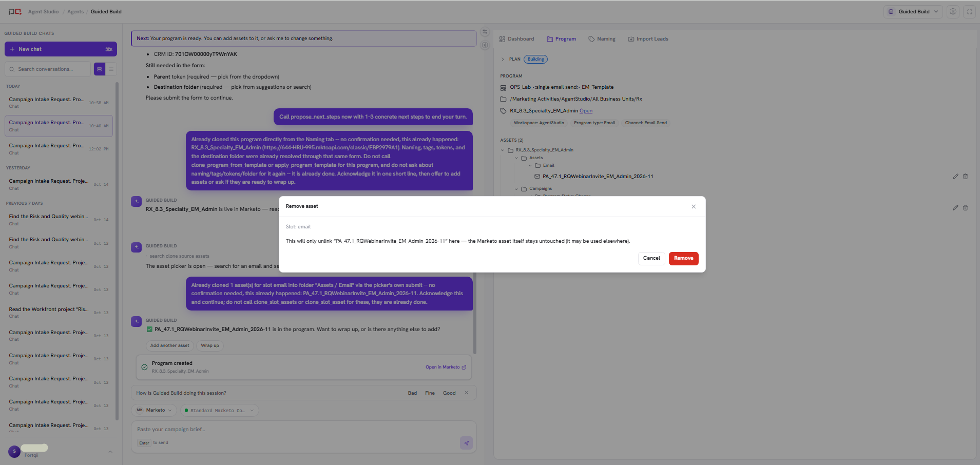Open the Marketo platform dropdown
The image size is (980, 465).
[x=154, y=410]
